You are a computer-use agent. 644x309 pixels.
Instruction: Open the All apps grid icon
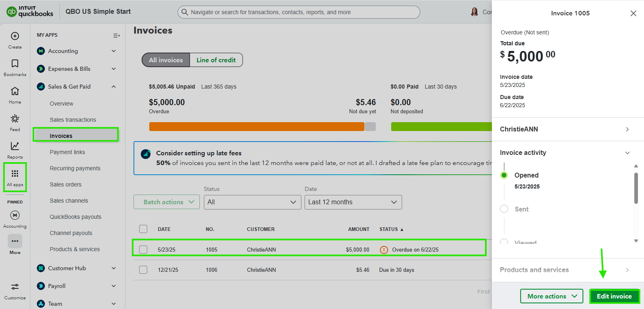pos(15,174)
